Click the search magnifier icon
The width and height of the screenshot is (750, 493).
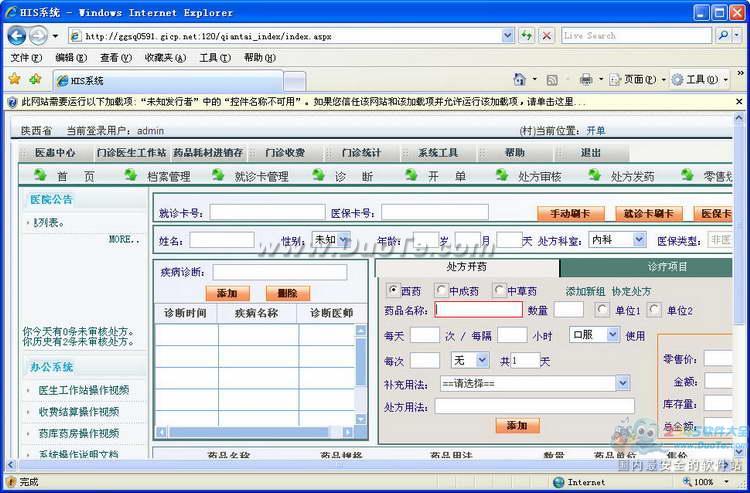(x=724, y=35)
